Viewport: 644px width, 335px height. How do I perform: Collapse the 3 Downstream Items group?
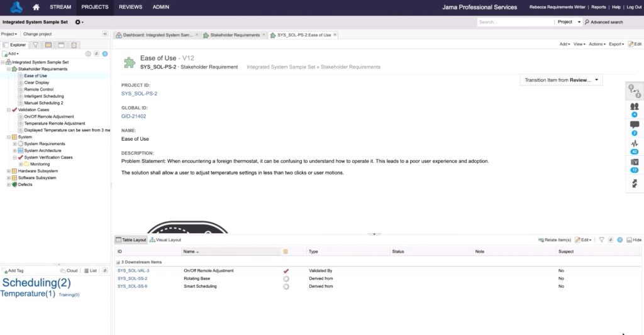[x=118, y=261]
